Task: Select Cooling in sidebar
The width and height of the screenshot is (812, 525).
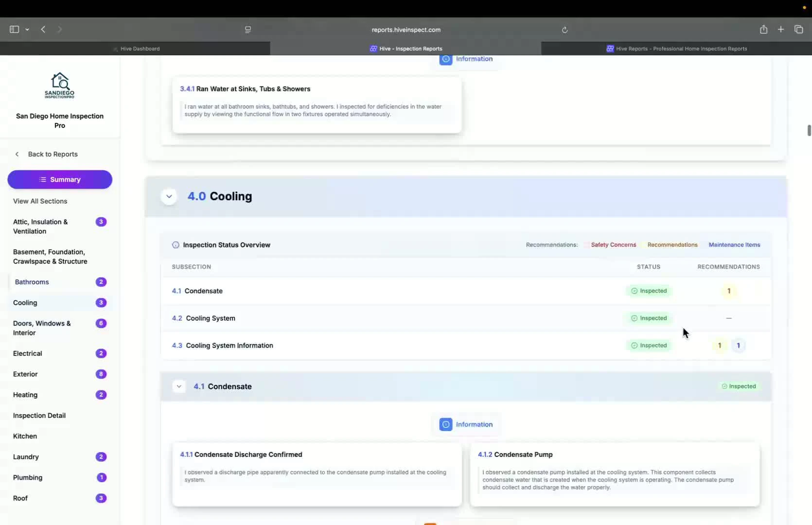Action: pos(60,303)
